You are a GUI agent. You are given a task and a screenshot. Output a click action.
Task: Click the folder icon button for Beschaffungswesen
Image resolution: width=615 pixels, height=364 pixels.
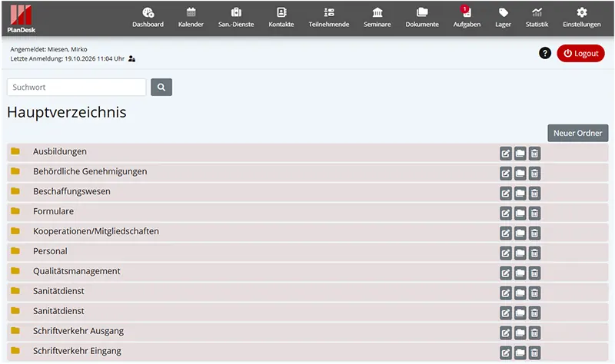tap(520, 194)
